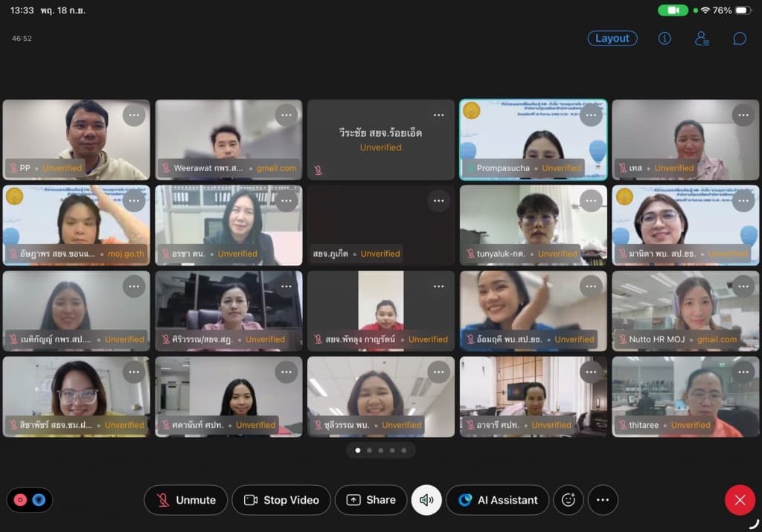Open options menu on tunyaluk-กต. tile
Image resolution: width=762 pixels, height=532 pixels.
click(591, 201)
